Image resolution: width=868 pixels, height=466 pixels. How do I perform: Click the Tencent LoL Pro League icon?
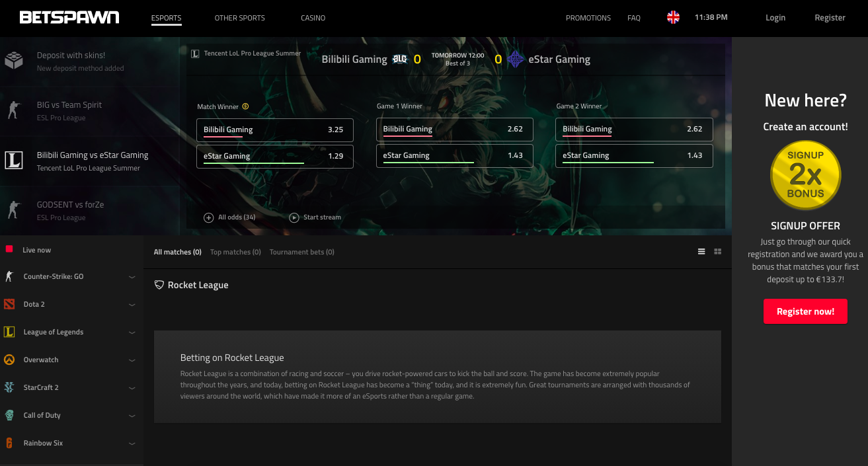(x=195, y=54)
